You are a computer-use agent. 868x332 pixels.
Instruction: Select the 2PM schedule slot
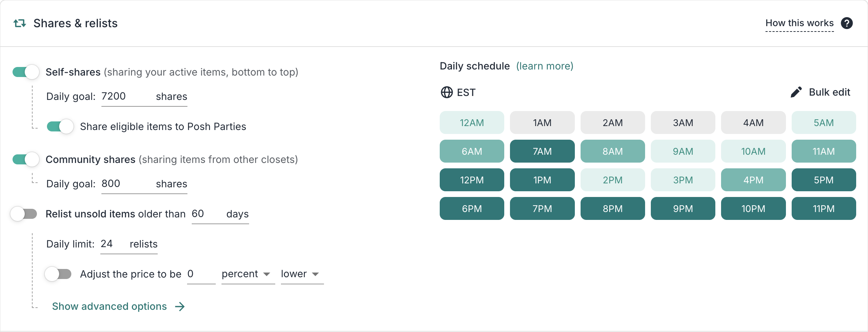(x=612, y=180)
